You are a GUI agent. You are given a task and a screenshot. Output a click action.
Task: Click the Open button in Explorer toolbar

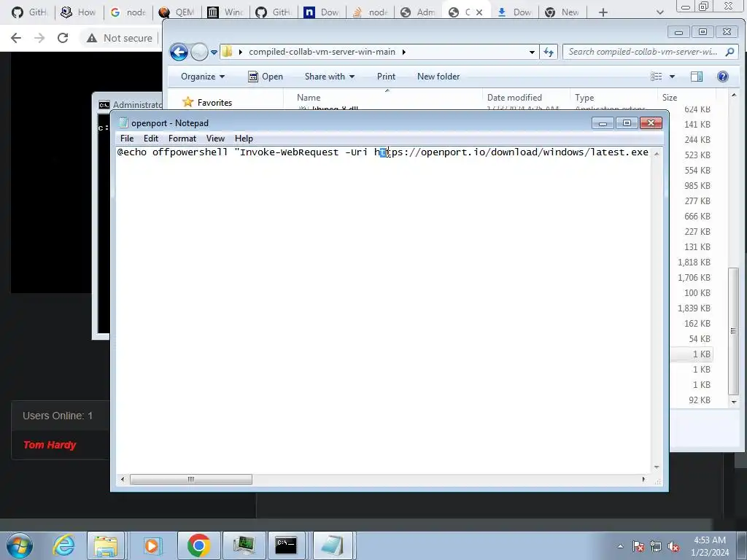[266, 77]
